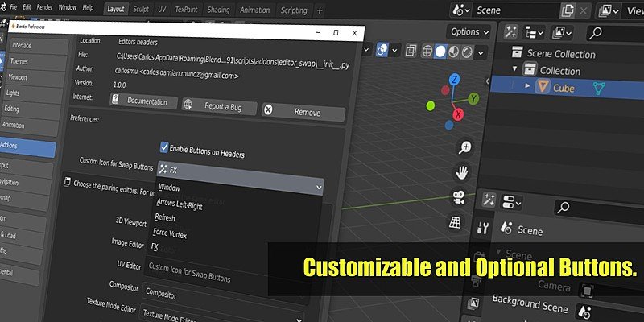Screen dimensions: 644x322
Task: Switch to the Layout workspace tab
Action: tap(115, 10)
